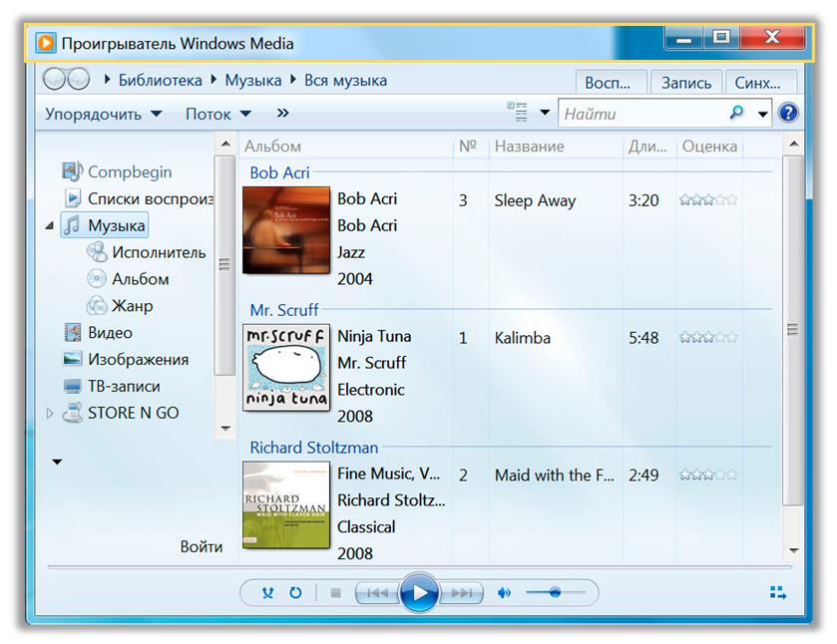The image size is (837, 644).
Task: Click the view options icon
Action: 517,112
